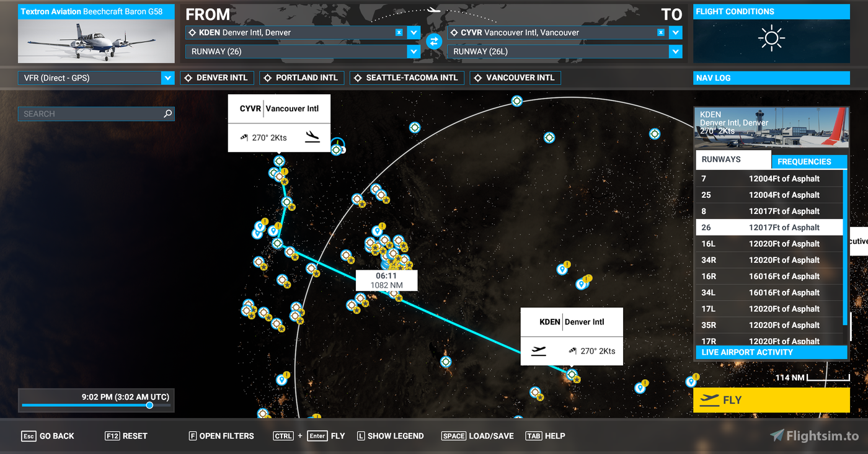The image size is (868, 454).
Task: Expand the VFR (Direct - GPS) dropdown
Action: click(x=167, y=78)
